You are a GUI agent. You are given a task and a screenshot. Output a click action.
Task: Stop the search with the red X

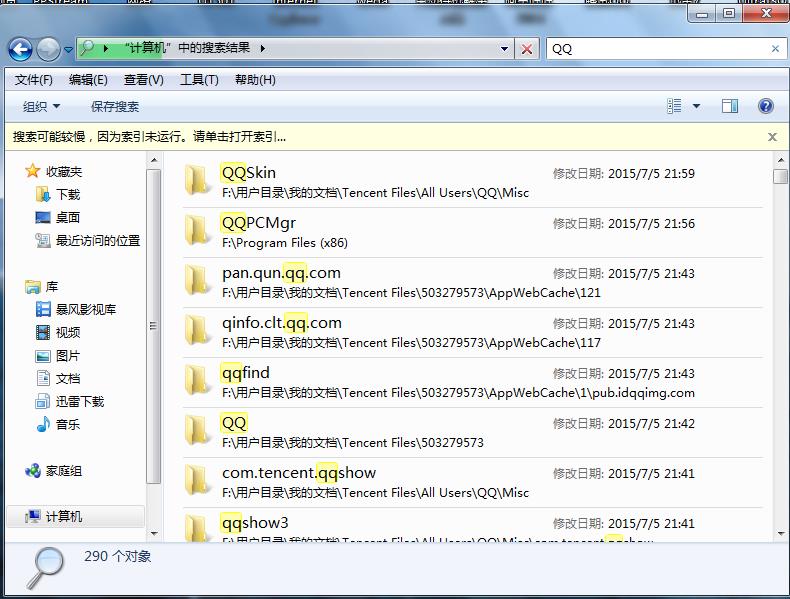tap(526, 49)
